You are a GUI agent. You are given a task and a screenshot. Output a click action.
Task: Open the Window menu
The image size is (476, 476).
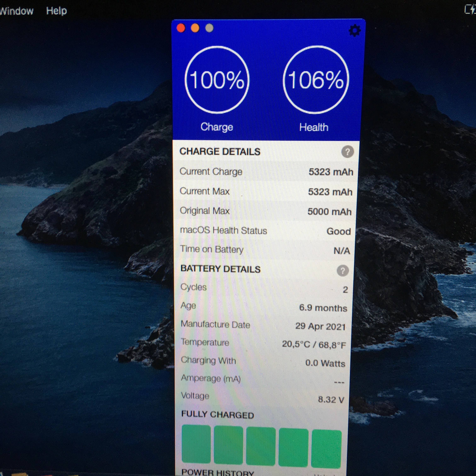pyautogui.click(x=16, y=11)
